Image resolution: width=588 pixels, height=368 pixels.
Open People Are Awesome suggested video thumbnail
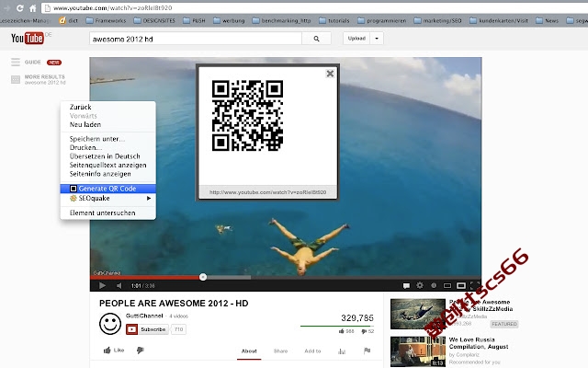(418, 314)
